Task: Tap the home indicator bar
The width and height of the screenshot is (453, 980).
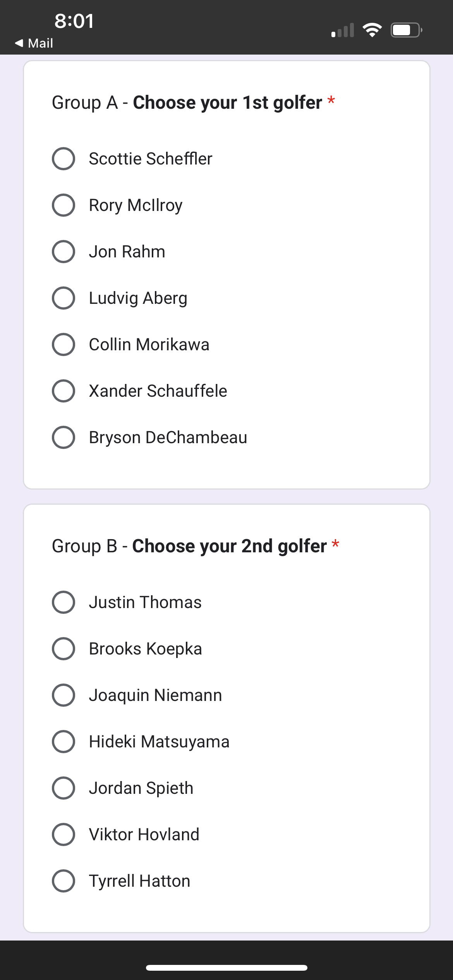Action: [226, 968]
